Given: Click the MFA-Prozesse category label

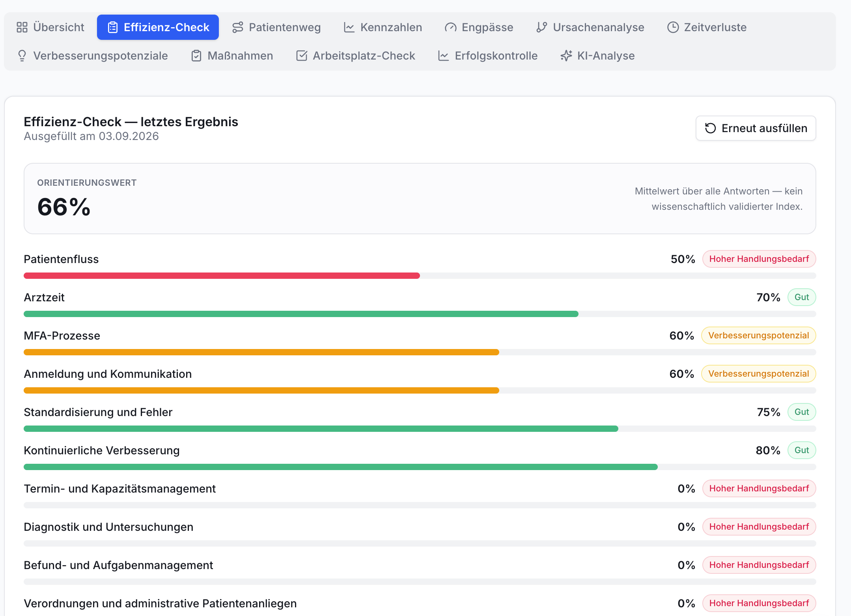Looking at the screenshot, I should pos(62,336).
